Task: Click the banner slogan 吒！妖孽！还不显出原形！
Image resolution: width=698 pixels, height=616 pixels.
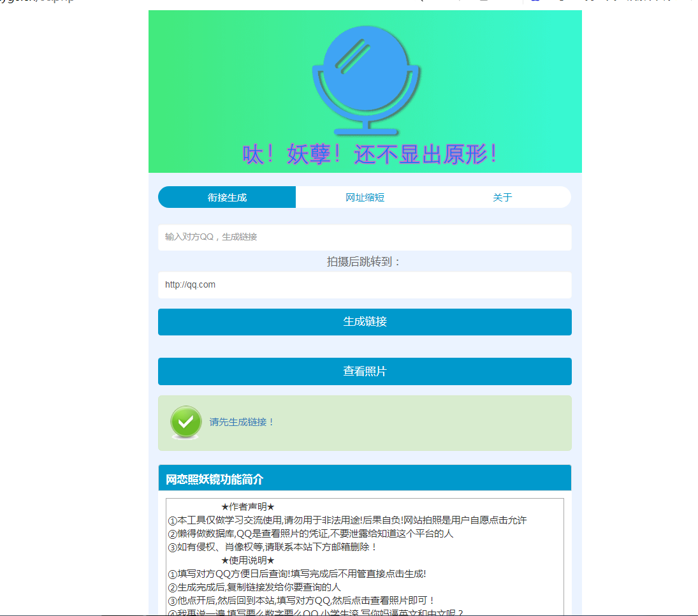Action: [365, 154]
